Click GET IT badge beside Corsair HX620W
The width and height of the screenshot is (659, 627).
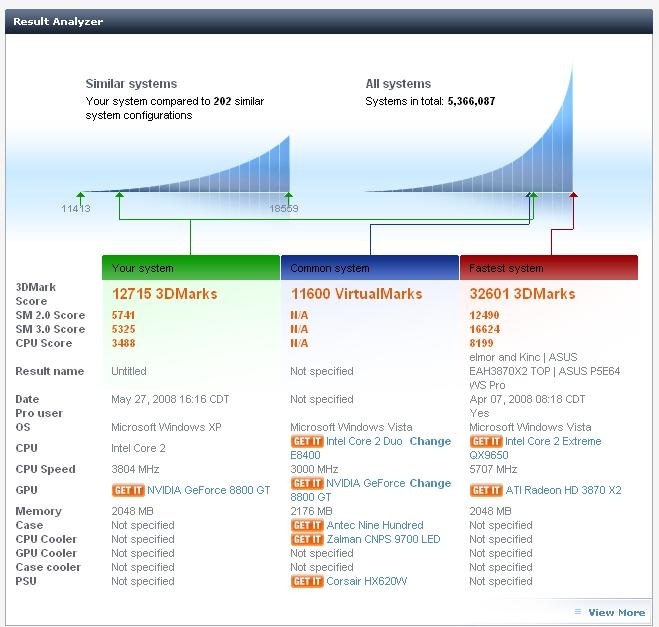coord(307,581)
